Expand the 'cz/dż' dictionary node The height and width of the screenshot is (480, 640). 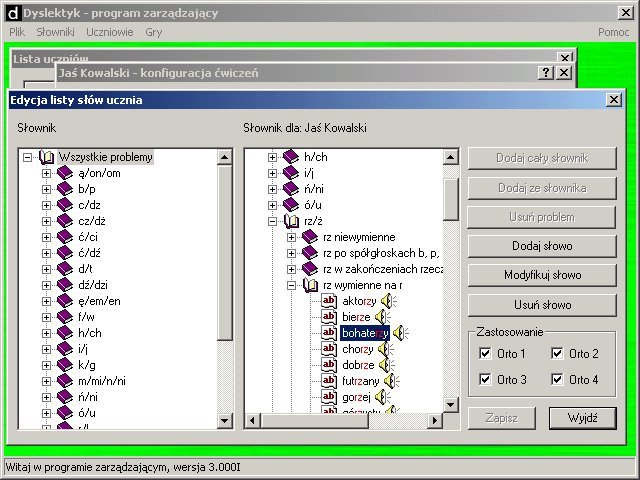coord(46,221)
